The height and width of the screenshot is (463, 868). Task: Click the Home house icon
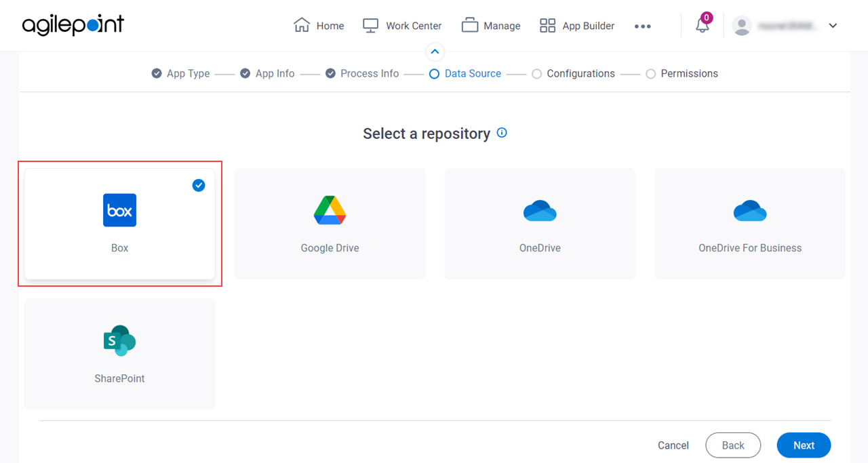pos(302,25)
